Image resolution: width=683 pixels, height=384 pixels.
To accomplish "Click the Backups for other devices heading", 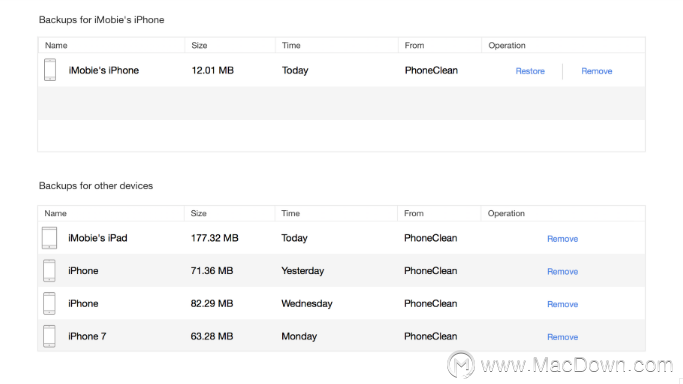I will click(x=96, y=185).
